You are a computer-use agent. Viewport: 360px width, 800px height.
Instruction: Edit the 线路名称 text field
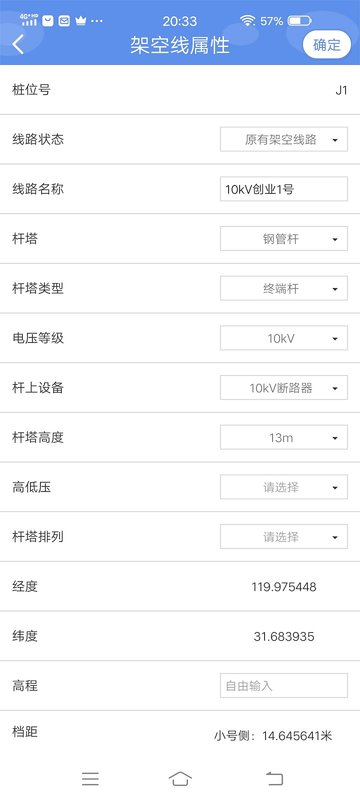coord(284,189)
